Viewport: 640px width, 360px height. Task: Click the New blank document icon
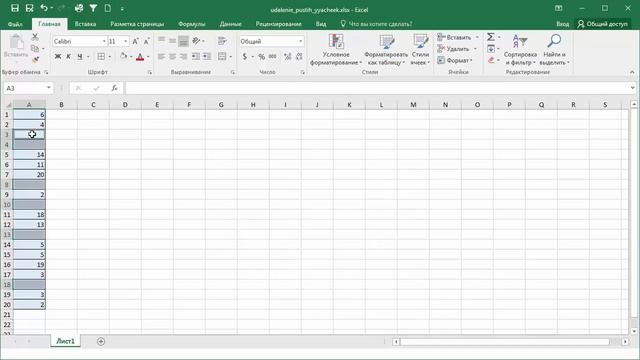pyautogui.click(x=107, y=8)
